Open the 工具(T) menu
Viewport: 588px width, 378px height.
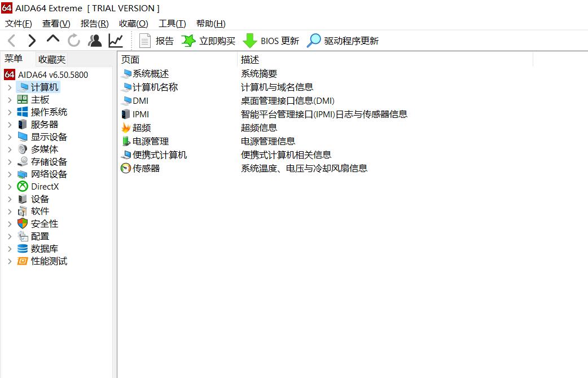(x=172, y=23)
